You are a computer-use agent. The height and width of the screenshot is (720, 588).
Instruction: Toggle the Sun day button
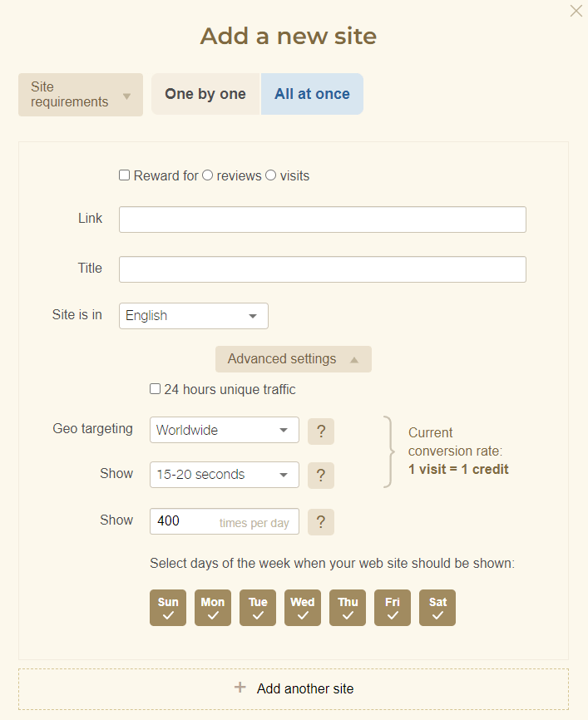(x=168, y=608)
